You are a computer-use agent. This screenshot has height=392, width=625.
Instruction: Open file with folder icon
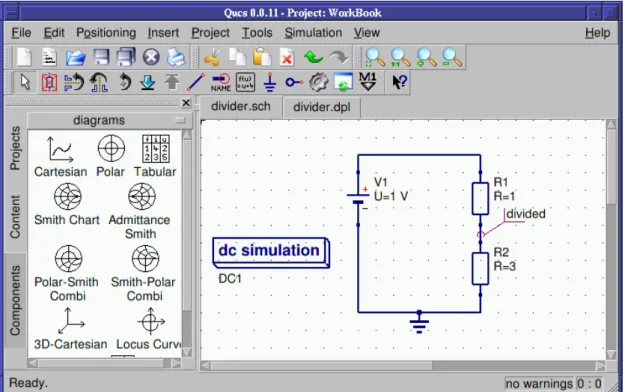coord(75,57)
